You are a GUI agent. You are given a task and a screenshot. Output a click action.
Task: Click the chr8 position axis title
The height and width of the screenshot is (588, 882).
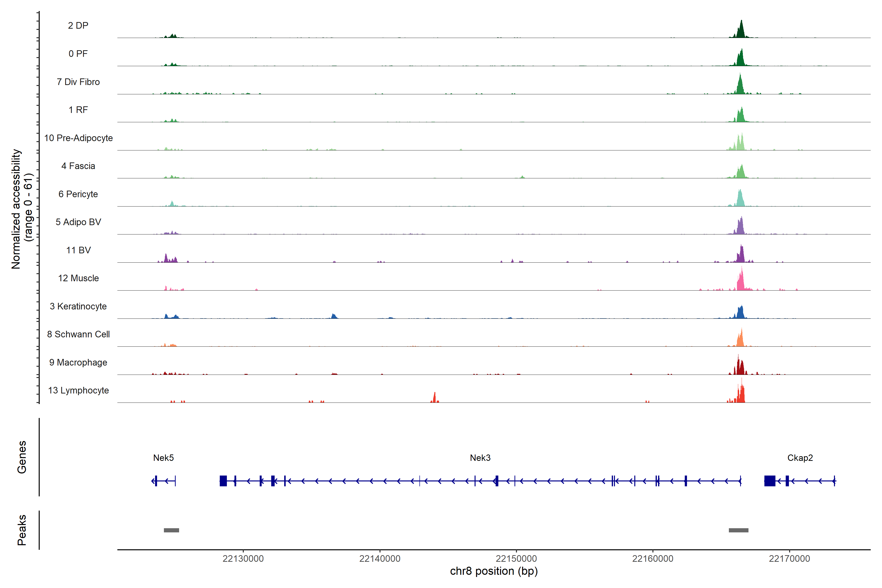click(493, 571)
